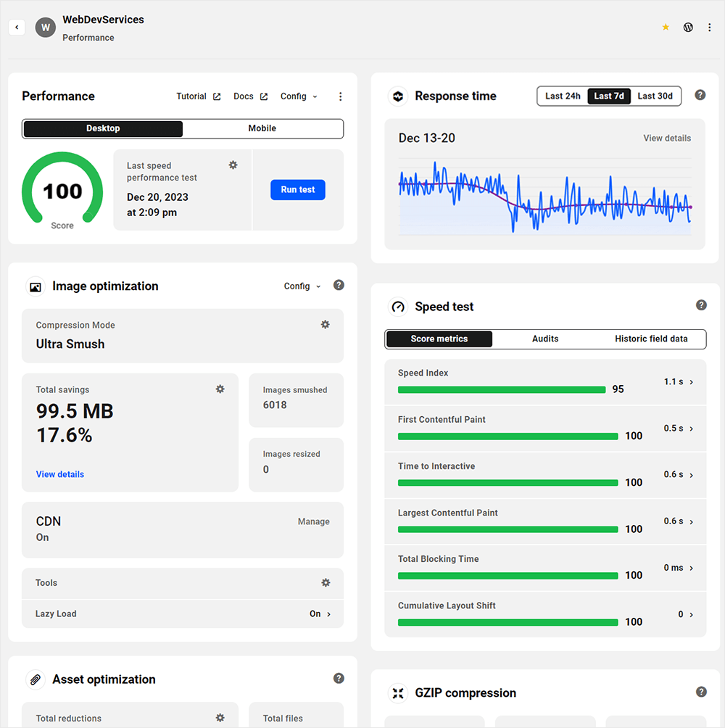Open Total reductions settings gear

tap(220, 718)
